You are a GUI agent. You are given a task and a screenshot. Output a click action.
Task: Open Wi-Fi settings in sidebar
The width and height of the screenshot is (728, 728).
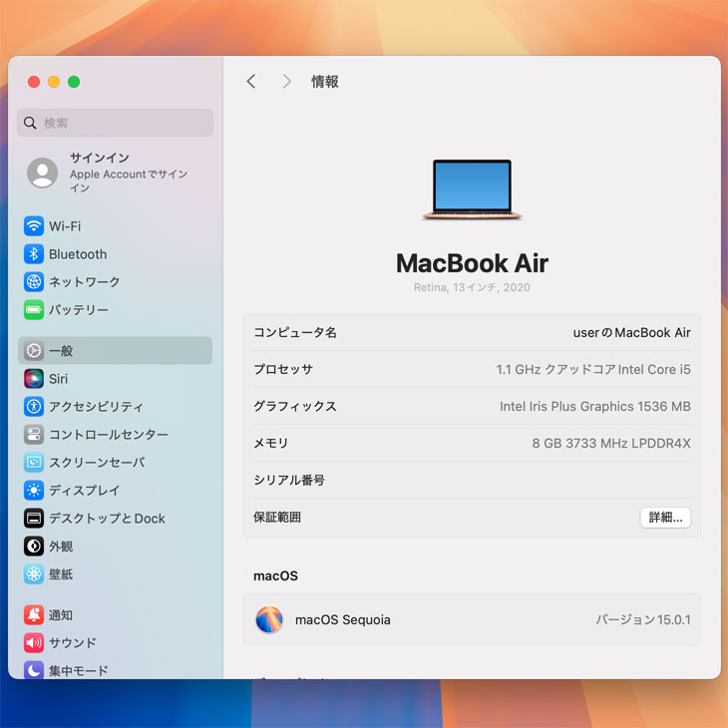[65, 226]
